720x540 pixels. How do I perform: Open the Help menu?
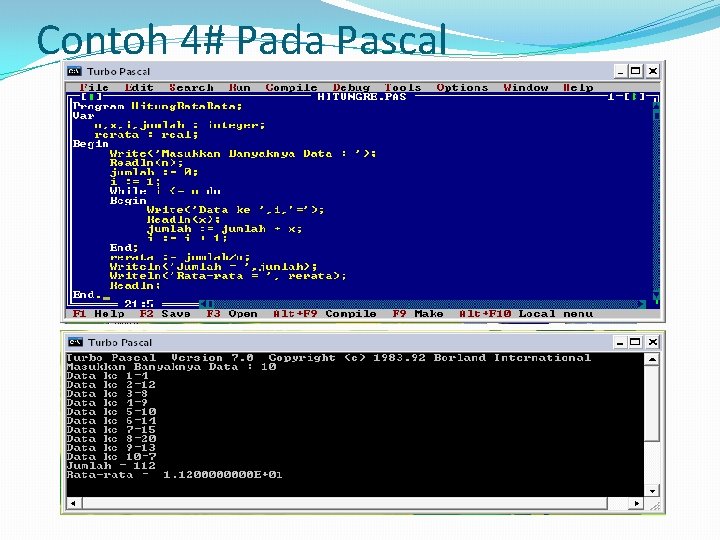tap(578, 87)
